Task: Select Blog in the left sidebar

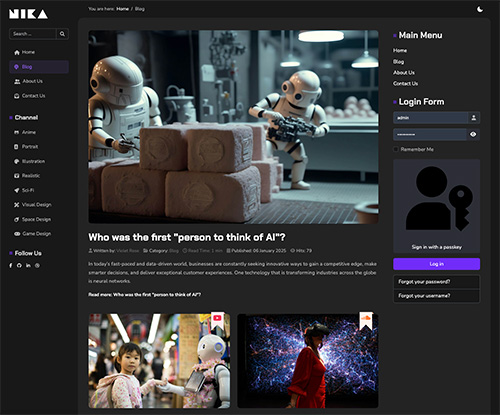Action: coord(39,67)
